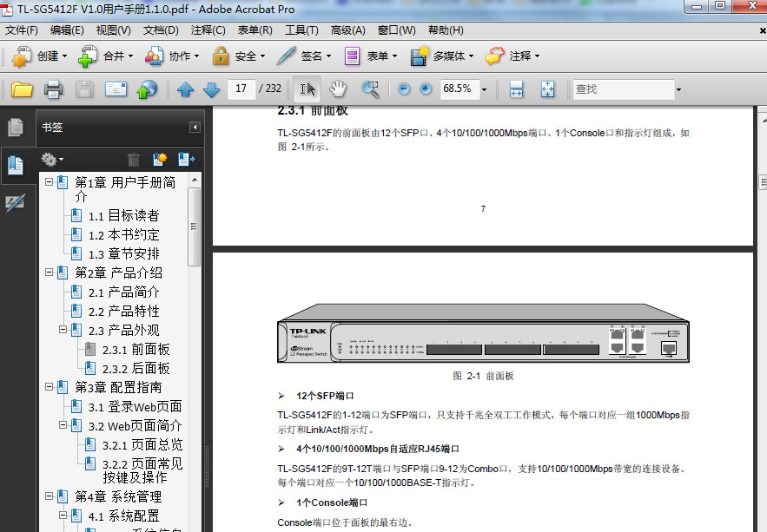Click the fit one full page icon
Viewport: 767px width, 532px height.
click(x=547, y=89)
